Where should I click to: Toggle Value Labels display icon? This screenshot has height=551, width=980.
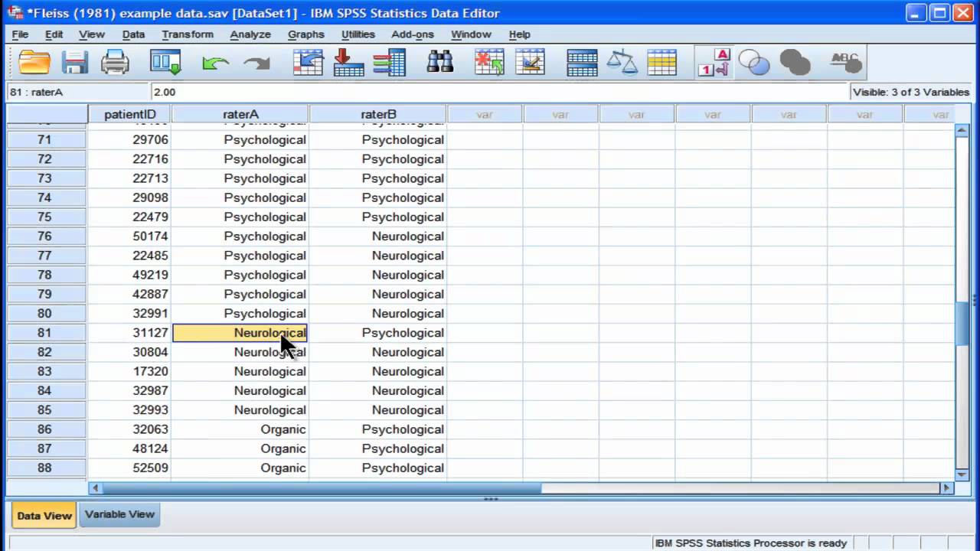[x=714, y=62]
